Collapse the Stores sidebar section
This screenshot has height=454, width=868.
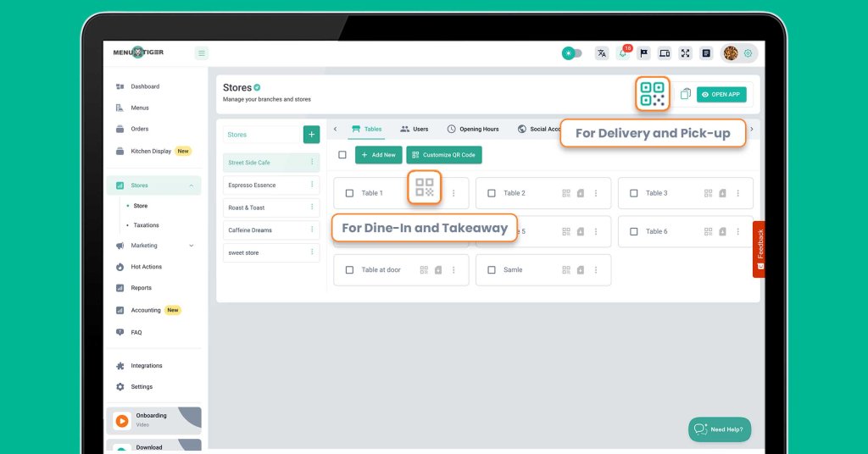pos(191,185)
